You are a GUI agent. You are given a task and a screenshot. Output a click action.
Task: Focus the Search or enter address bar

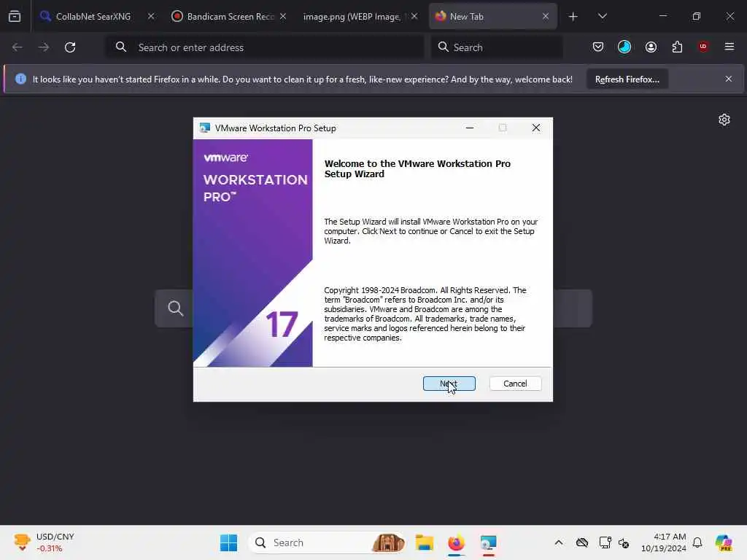[x=264, y=47]
